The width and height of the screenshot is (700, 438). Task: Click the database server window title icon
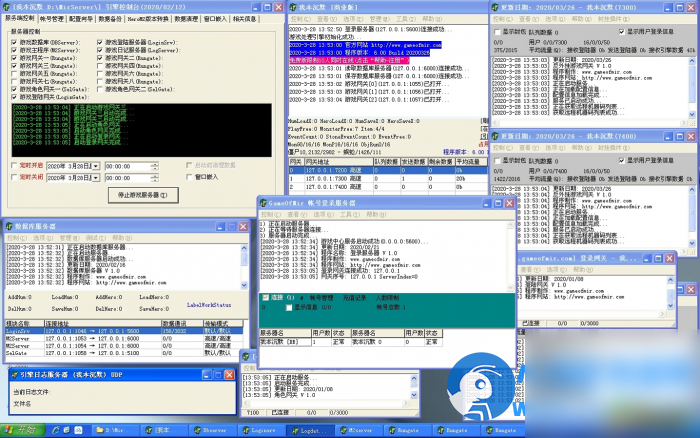[x=7, y=227]
